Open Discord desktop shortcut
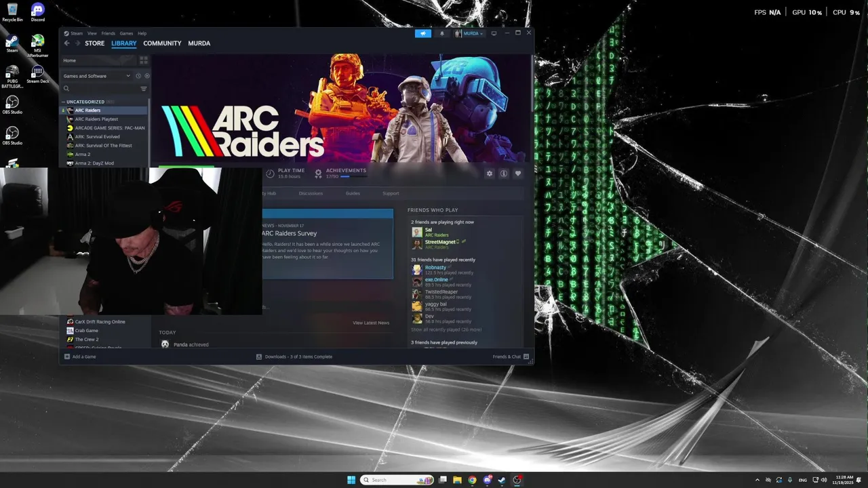The width and height of the screenshot is (868, 488). pos(38,12)
